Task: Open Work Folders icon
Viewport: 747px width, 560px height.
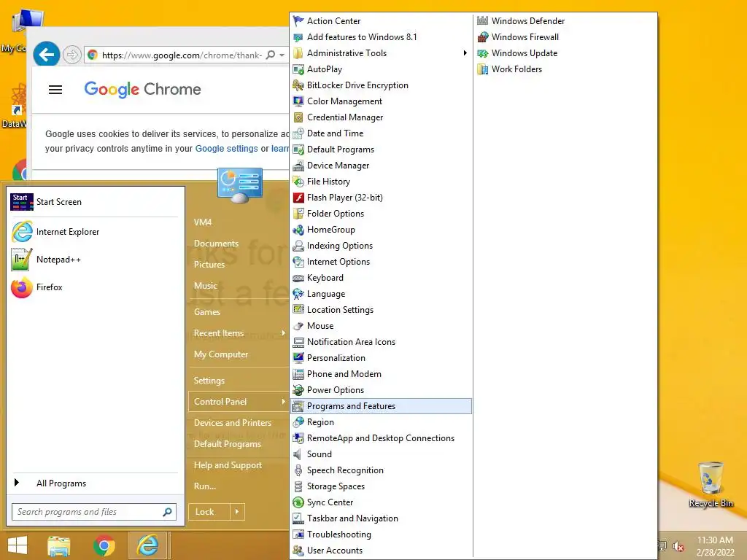Action: point(483,69)
